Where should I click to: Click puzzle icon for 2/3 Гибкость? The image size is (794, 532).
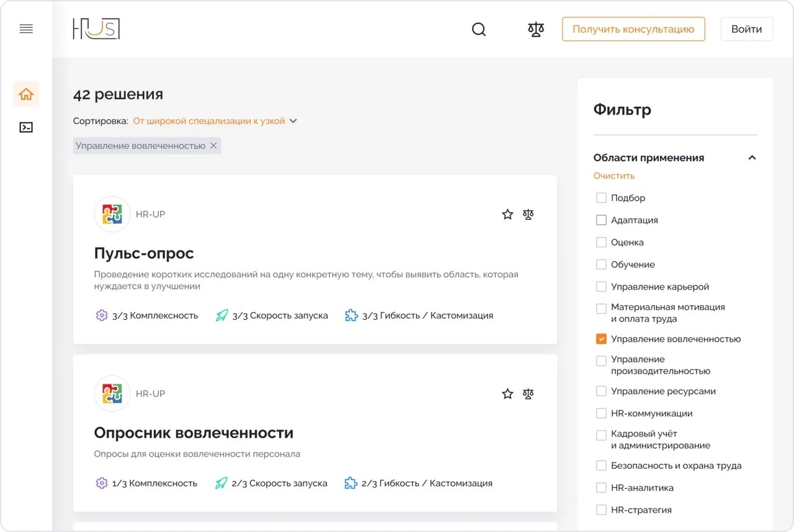[x=350, y=483]
